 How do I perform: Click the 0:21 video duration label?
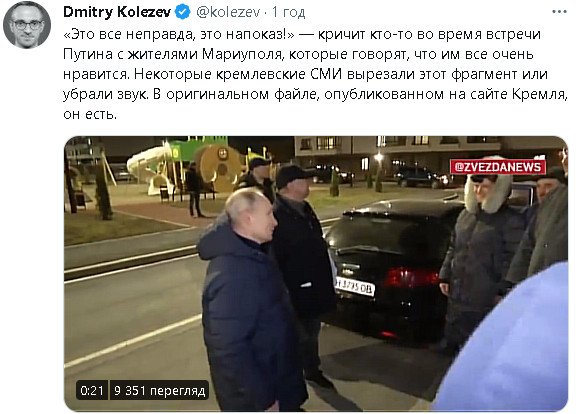tap(92, 390)
